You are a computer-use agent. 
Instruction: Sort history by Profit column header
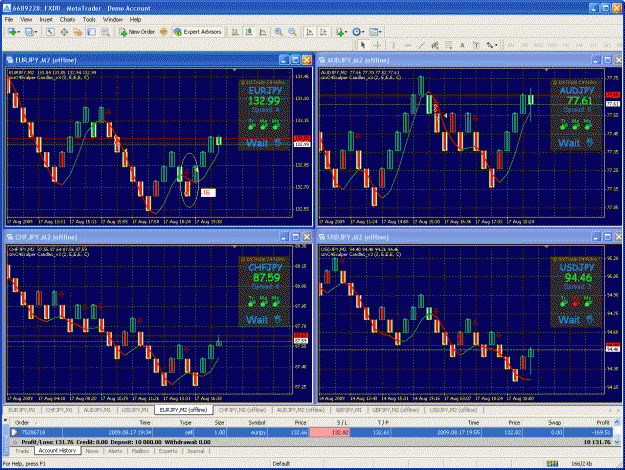point(590,423)
